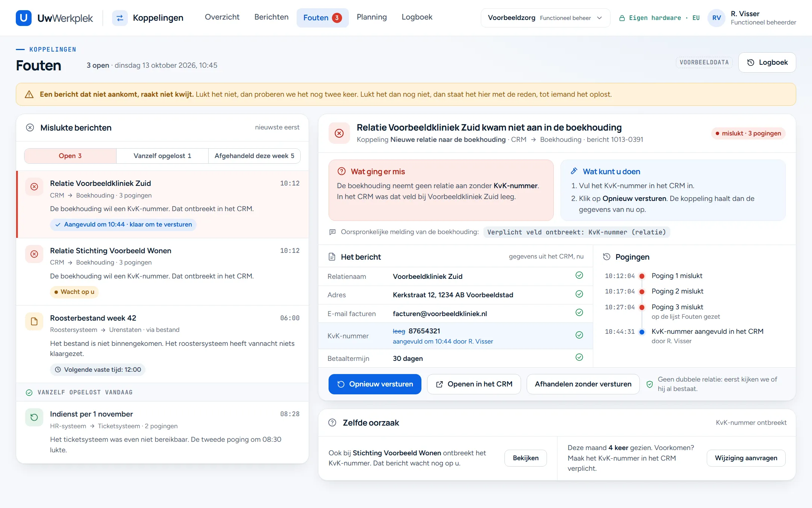Screen dimensions: 812x508
Task: Click Openen in het CRM
Action: pyautogui.click(x=474, y=384)
